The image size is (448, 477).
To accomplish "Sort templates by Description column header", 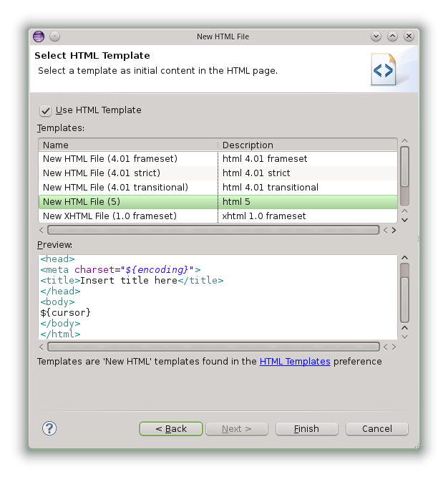I will pos(308,145).
